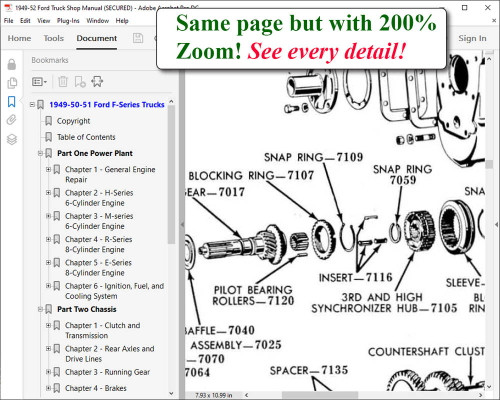
Task: Select the Part Two Chassis bookmark
Action: pyautogui.click(x=87, y=309)
